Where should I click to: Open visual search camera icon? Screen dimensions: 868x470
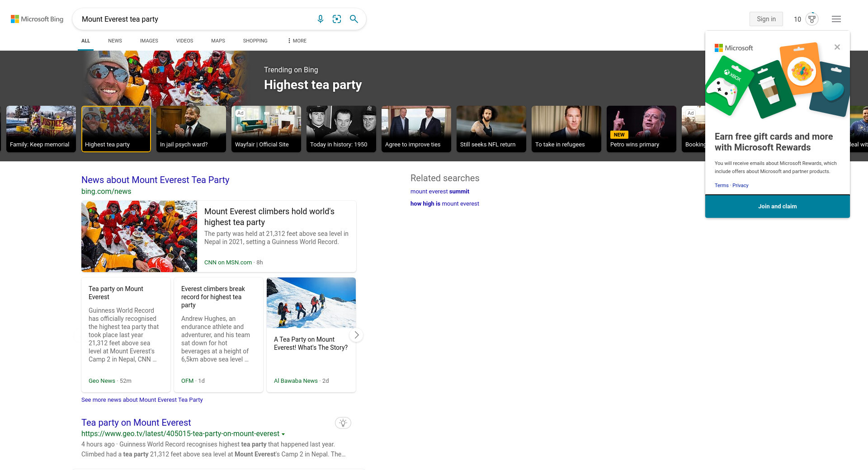click(337, 19)
